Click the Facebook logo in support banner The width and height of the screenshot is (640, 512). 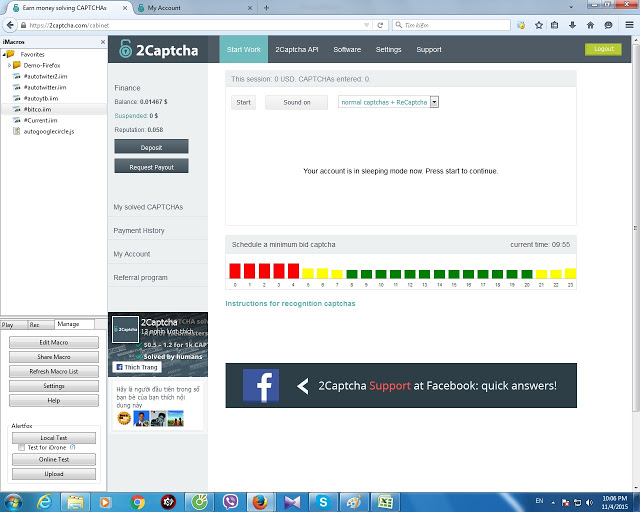click(x=261, y=385)
